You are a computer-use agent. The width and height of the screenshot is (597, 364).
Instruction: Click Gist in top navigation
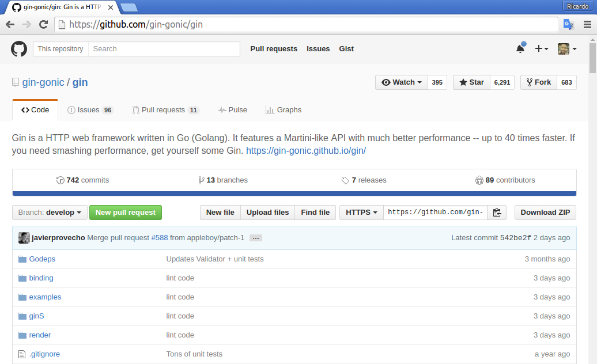tap(346, 49)
